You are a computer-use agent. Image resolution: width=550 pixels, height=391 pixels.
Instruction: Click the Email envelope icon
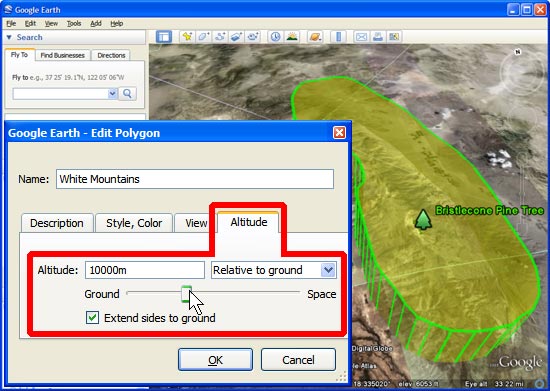pyautogui.click(x=361, y=36)
